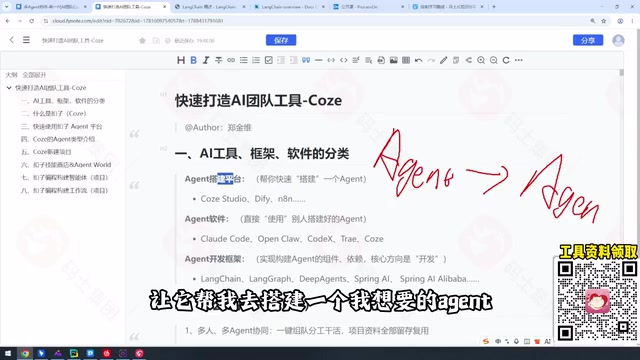This screenshot has height=360, width=640.
Task: Redo the last undone edit
Action: [x=431, y=60]
